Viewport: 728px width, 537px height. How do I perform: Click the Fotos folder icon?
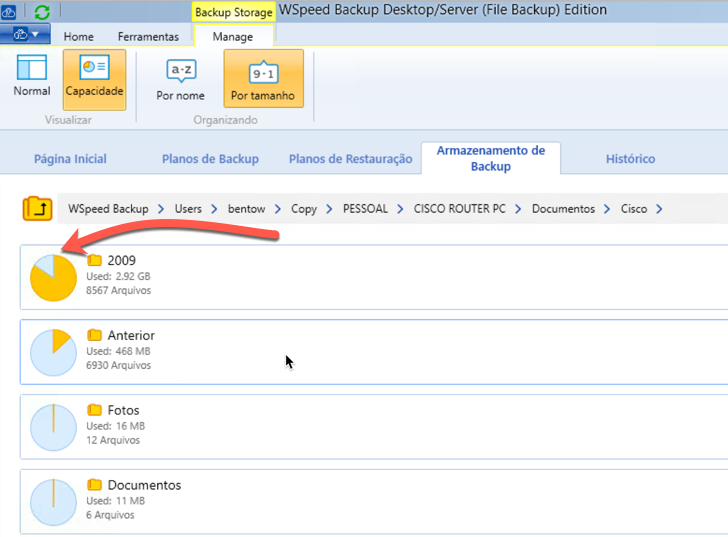point(94,409)
